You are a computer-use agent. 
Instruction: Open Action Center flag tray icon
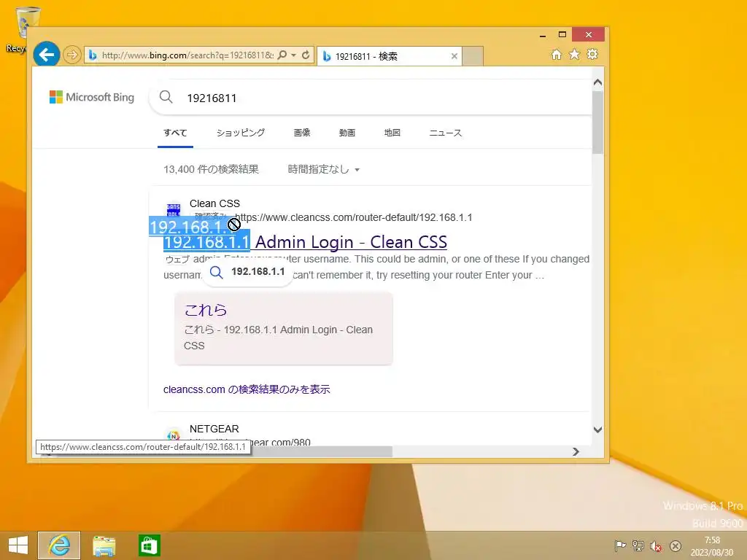(620, 546)
